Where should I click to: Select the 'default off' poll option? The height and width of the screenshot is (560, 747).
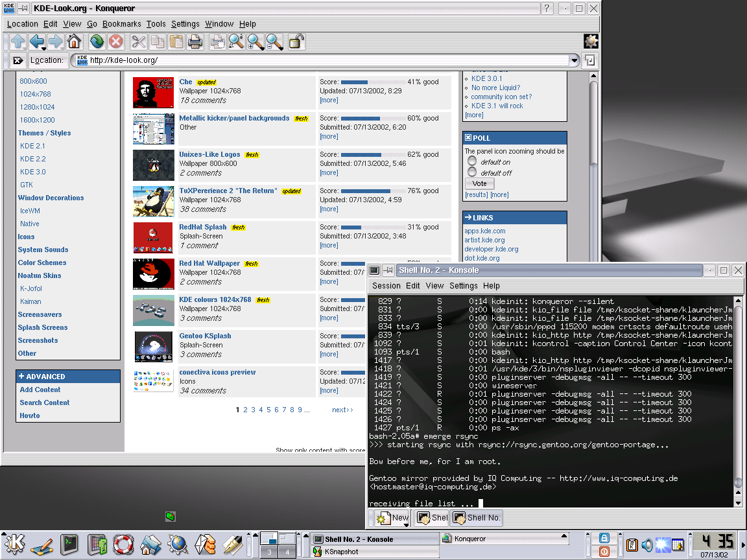tap(472, 172)
